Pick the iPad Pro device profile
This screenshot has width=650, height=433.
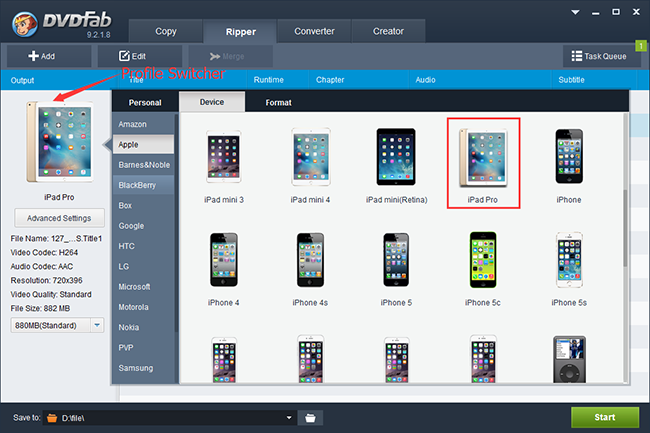pyautogui.click(x=483, y=157)
